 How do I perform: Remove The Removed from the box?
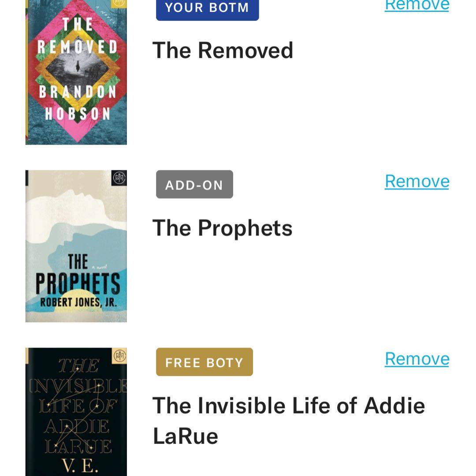click(417, 5)
